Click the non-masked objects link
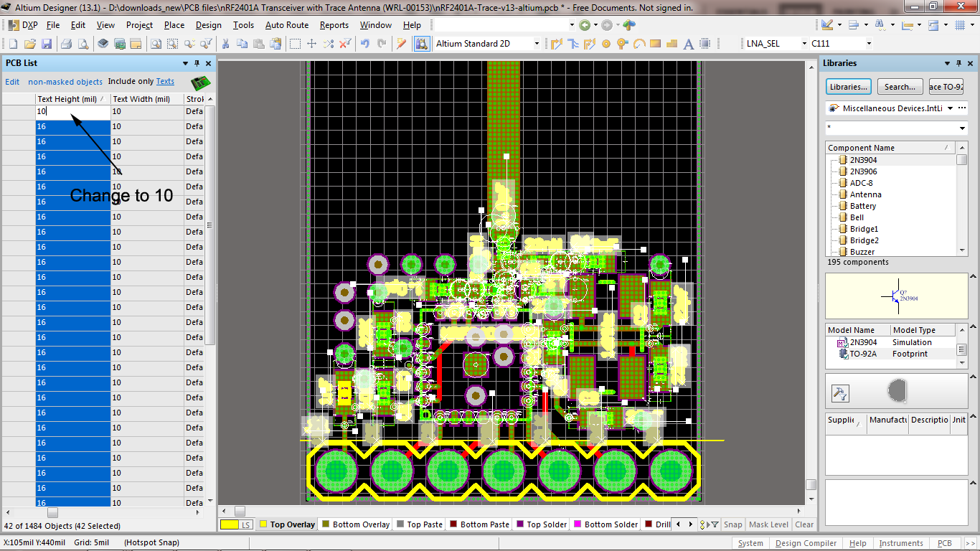 pos(65,82)
